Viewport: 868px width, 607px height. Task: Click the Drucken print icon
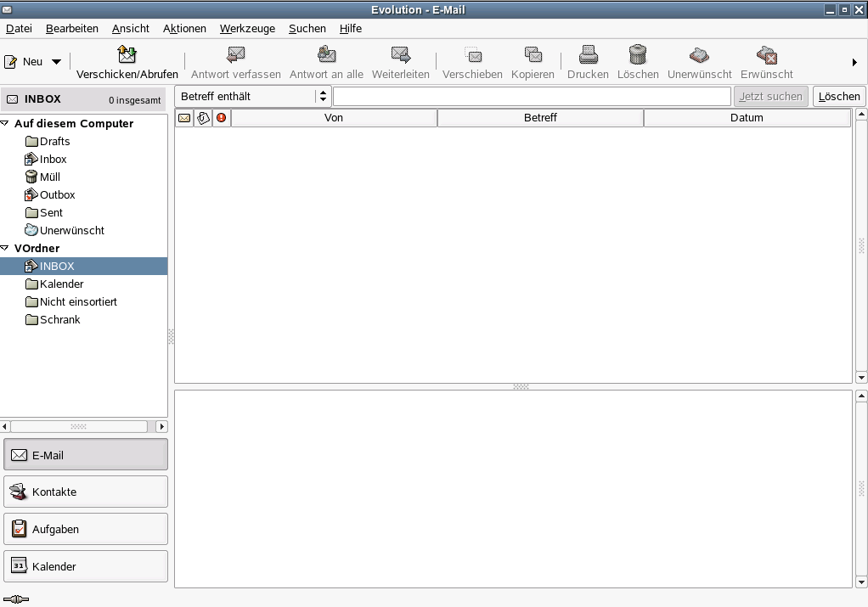[x=588, y=54]
